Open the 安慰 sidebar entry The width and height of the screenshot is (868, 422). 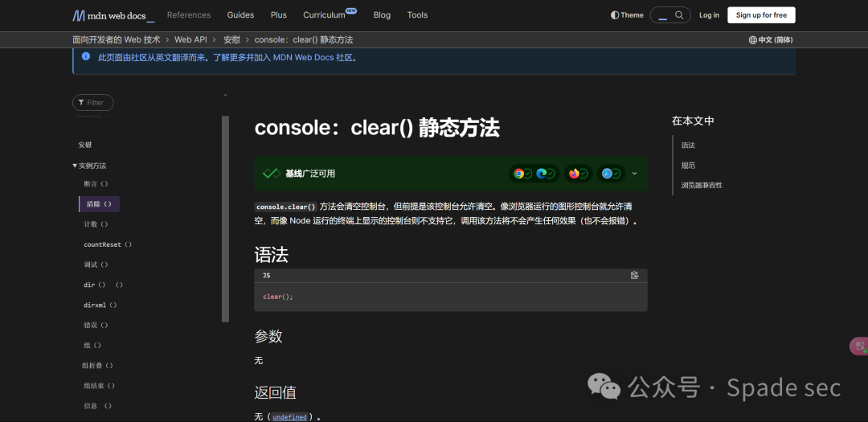(x=84, y=145)
